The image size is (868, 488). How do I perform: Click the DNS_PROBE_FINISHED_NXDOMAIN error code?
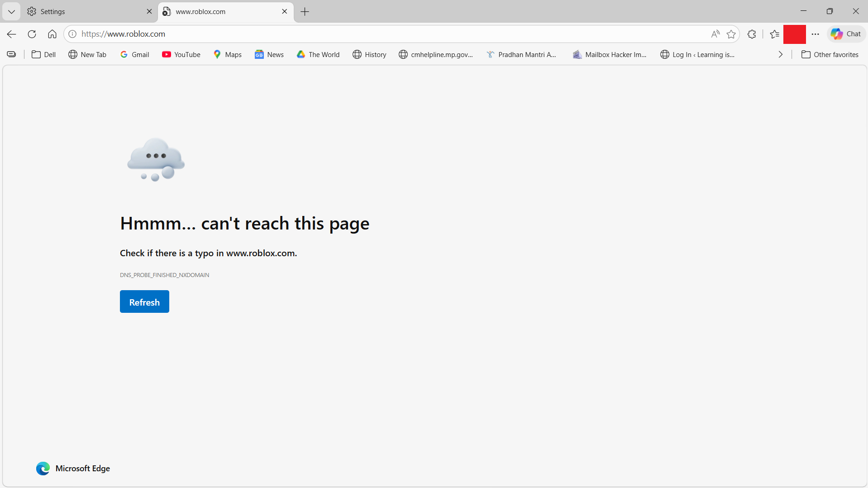pos(164,275)
